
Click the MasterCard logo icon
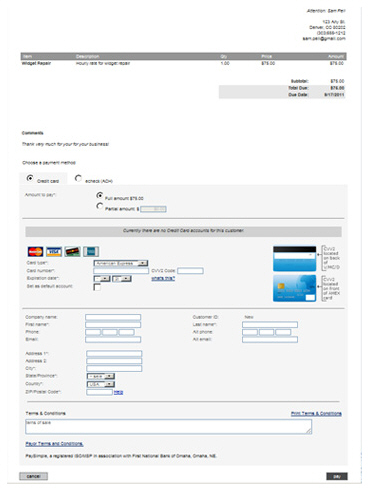click(35, 252)
